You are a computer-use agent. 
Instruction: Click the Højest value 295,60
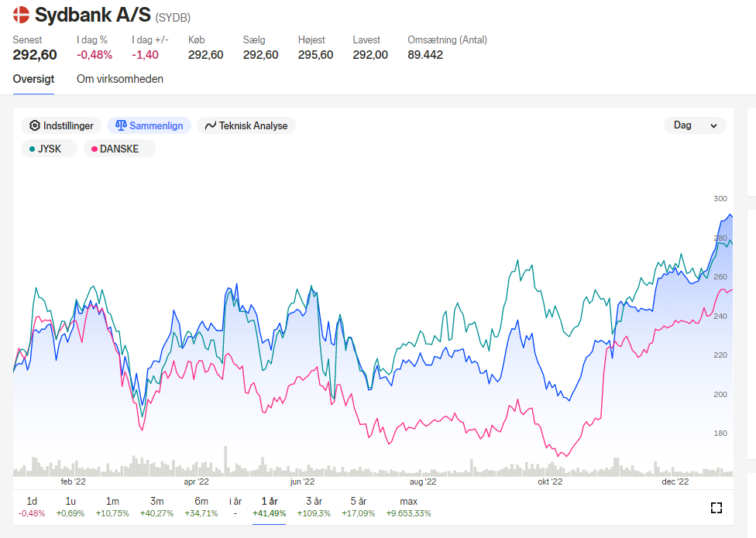pos(315,55)
